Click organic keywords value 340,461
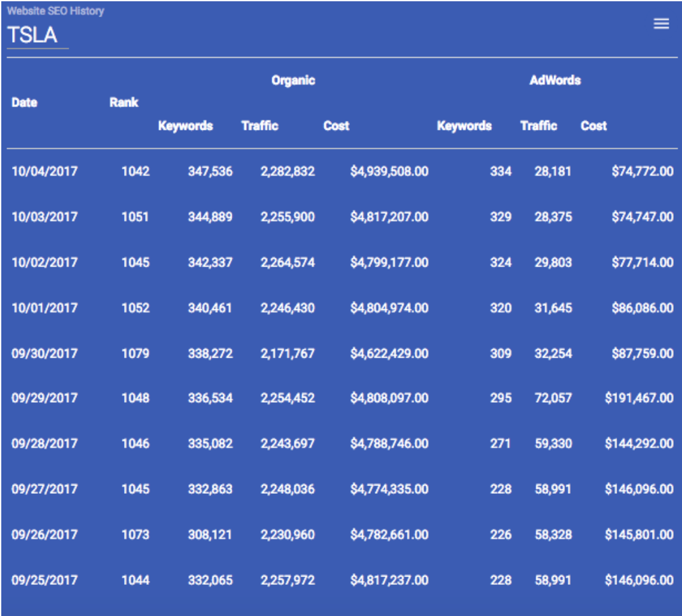This screenshot has height=616, width=682. point(210,308)
